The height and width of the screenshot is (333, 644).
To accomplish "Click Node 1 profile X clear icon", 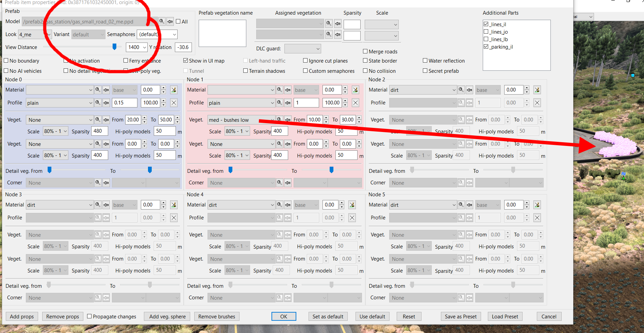I will coord(356,103).
